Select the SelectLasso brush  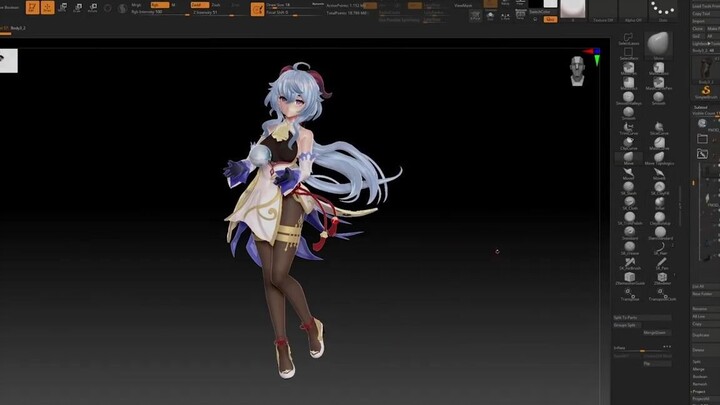628,39
